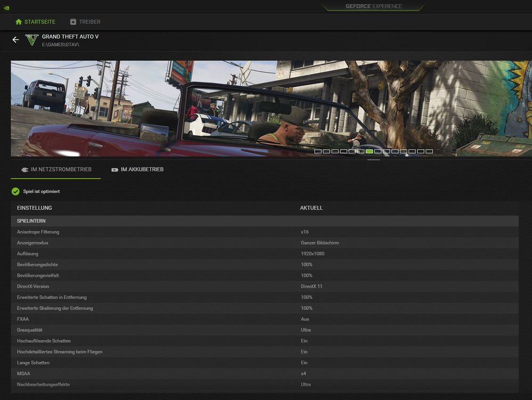Click the green 'Spiel ist optimiert' checkmark
This screenshot has width=532, height=400.
click(15, 191)
